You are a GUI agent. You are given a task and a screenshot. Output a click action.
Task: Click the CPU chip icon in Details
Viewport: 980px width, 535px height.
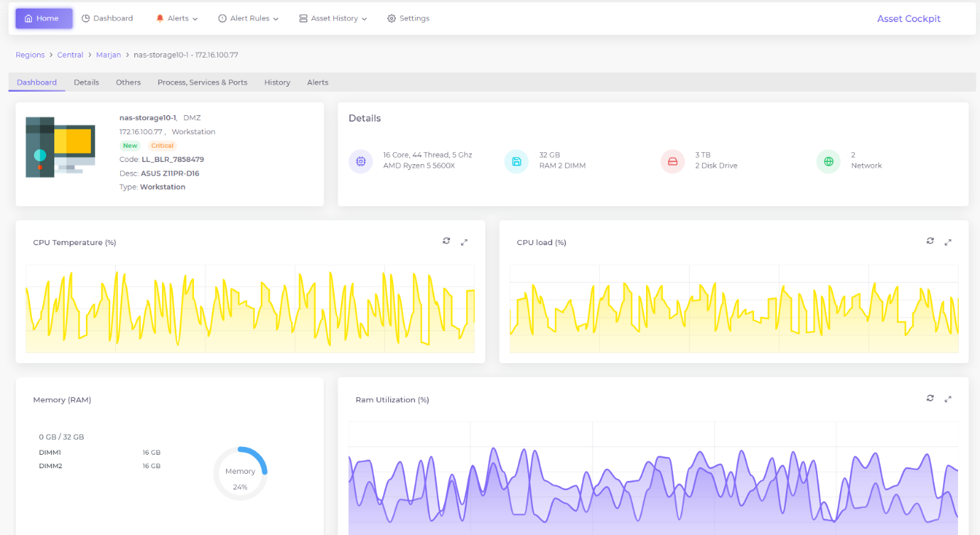pyautogui.click(x=360, y=161)
